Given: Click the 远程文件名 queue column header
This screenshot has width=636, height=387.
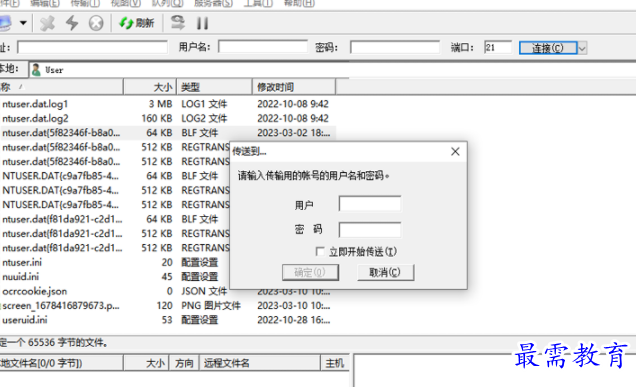Looking at the screenshot, I should (x=260, y=363).
